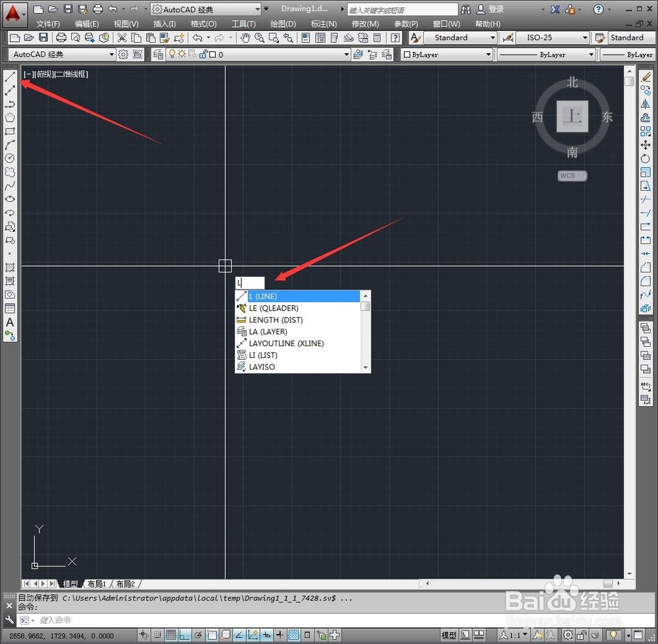The image size is (658, 644).
Task: Toggle layer 0 on/off light bulb
Action: (172, 54)
